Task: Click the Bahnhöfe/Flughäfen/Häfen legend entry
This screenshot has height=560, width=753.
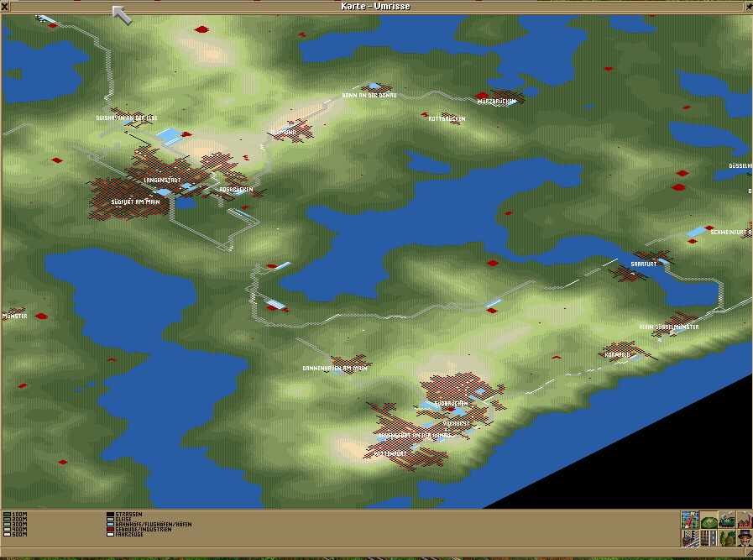Action: [x=149, y=525]
